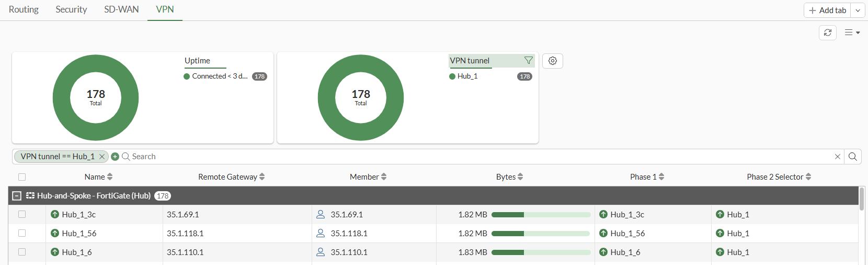Click the member user icon for 35.1.69.1
The width and height of the screenshot is (868, 265).
(321, 214)
